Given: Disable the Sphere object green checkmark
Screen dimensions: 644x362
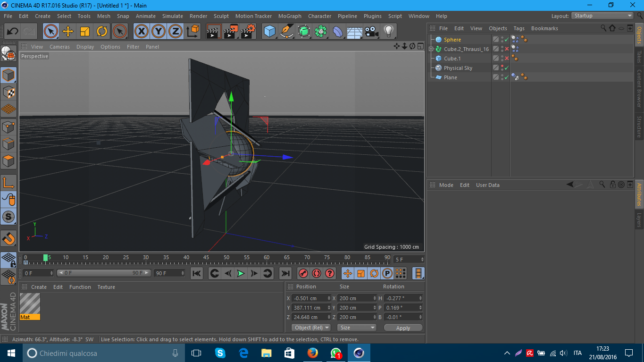Looking at the screenshot, I should coord(507,40).
